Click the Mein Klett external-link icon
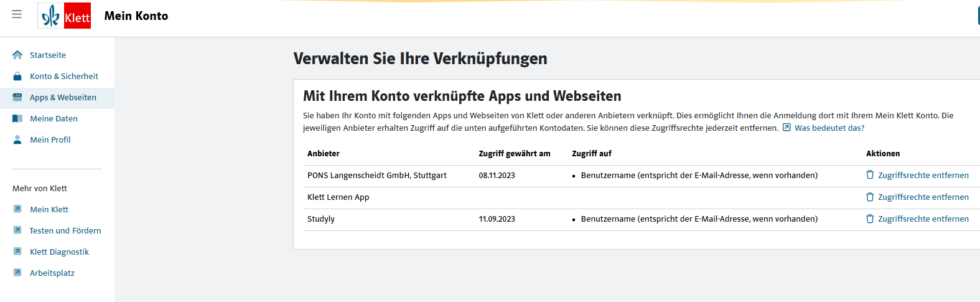The image size is (980, 302). pos(17,209)
